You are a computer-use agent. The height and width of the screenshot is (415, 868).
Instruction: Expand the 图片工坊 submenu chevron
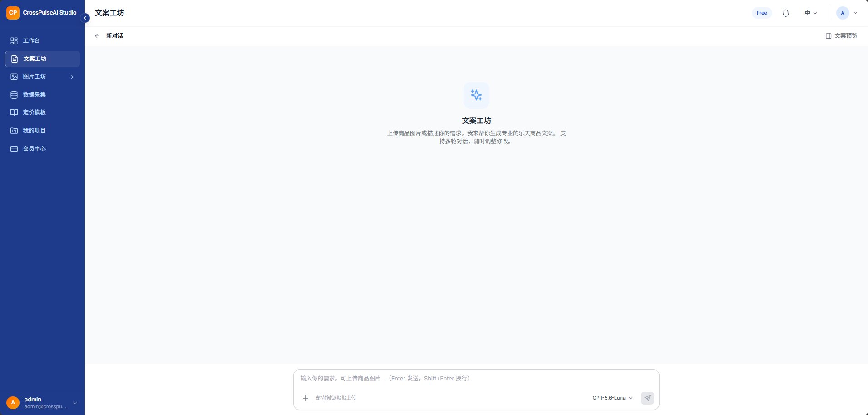point(72,77)
